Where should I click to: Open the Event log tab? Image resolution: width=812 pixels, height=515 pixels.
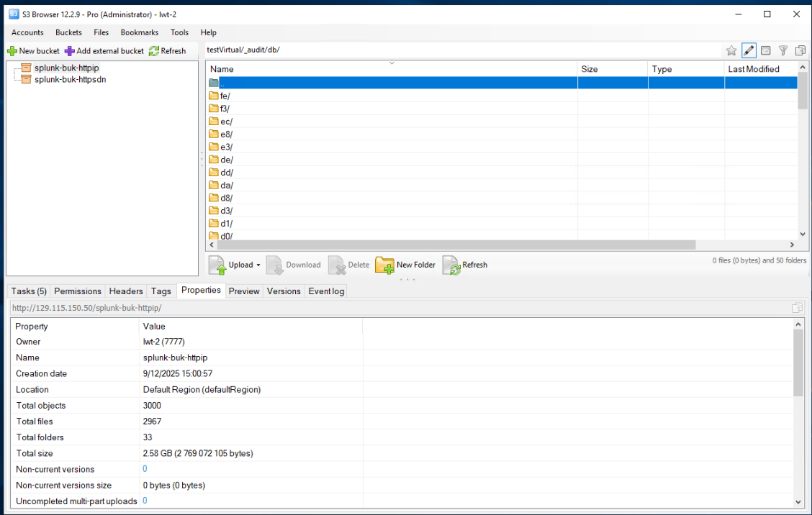tap(326, 291)
